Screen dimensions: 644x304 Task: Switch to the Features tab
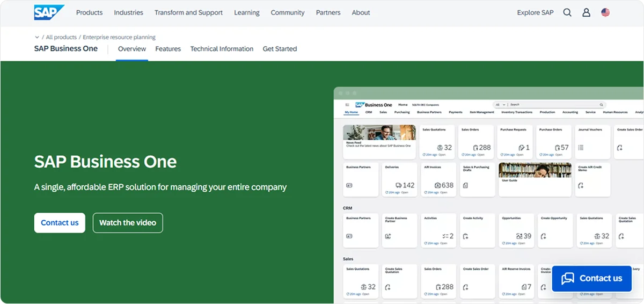pyautogui.click(x=168, y=49)
